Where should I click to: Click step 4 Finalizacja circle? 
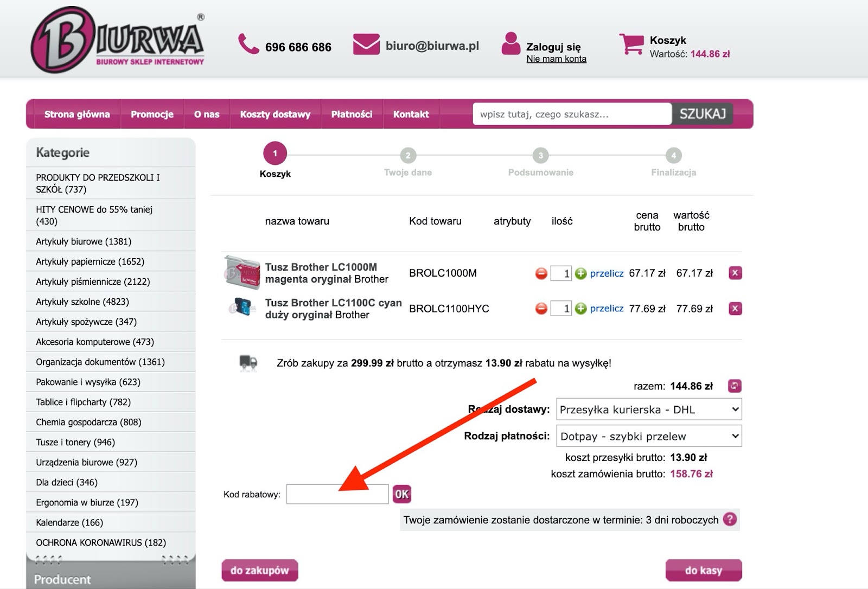[674, 156]
